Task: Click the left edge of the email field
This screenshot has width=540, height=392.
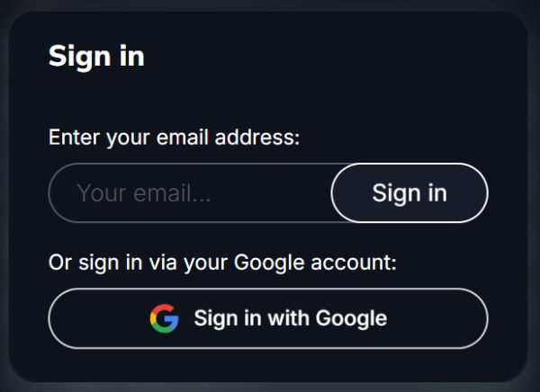Action: (61, 193)
